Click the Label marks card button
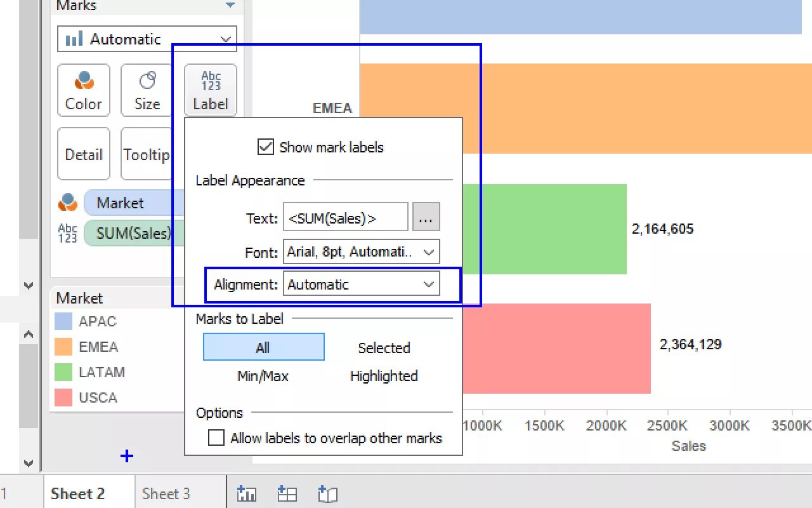 211,90
